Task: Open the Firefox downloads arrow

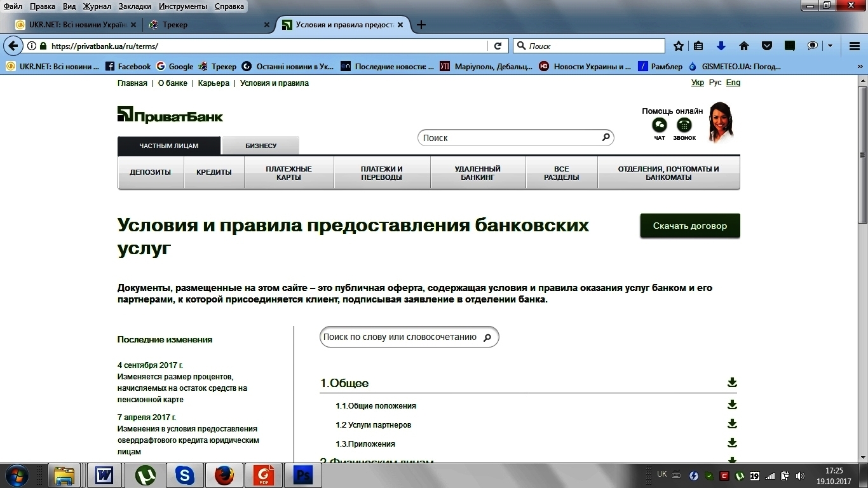Action: pos(721,46)
